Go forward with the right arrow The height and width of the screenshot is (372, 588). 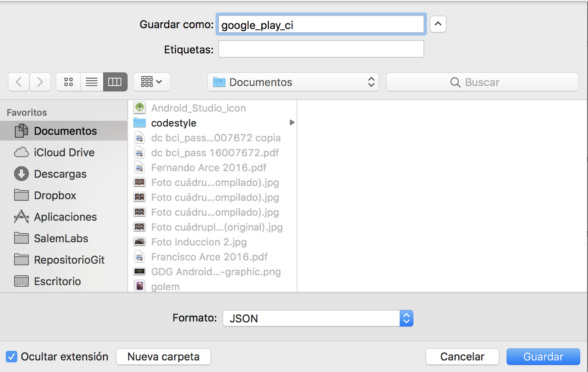pos(40,82)
